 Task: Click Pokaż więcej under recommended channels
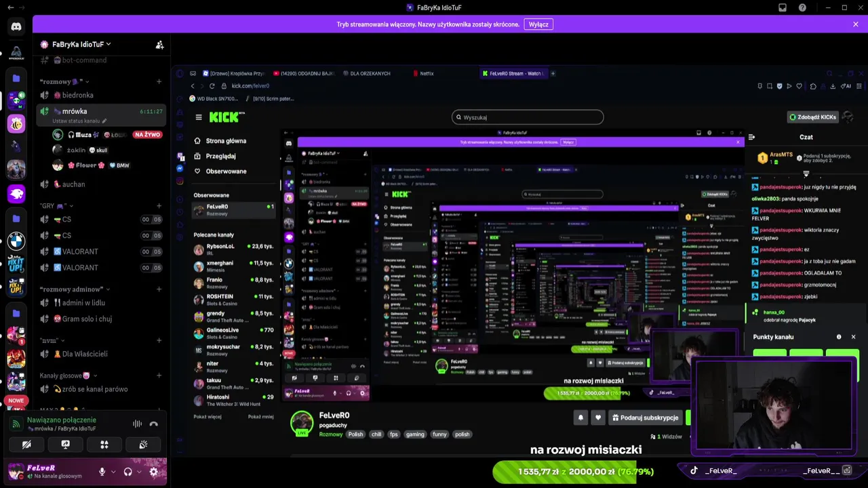point(208,417)
